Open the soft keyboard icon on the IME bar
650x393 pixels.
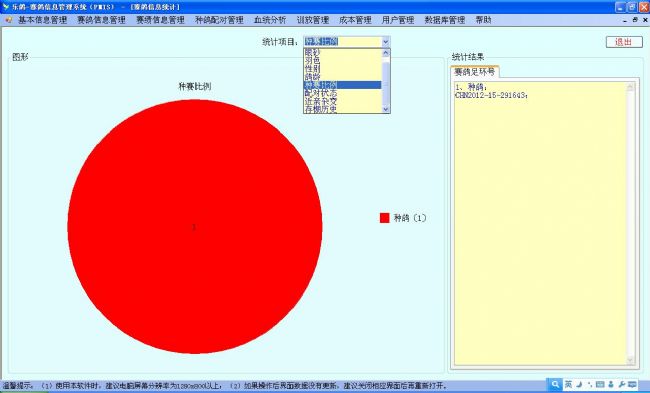point(600,385)
